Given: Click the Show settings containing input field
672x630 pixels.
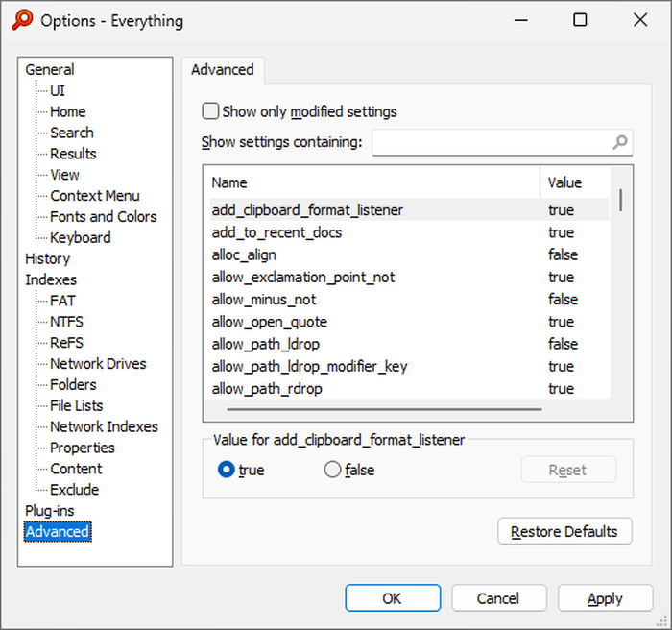Looking at the screenshot, I should 502,142.
